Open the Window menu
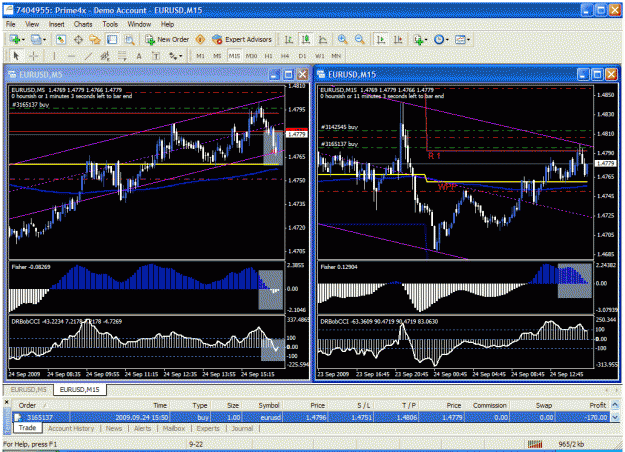Image resolution: width=625 pixels, height=452 pixels. tap(139, 24)
